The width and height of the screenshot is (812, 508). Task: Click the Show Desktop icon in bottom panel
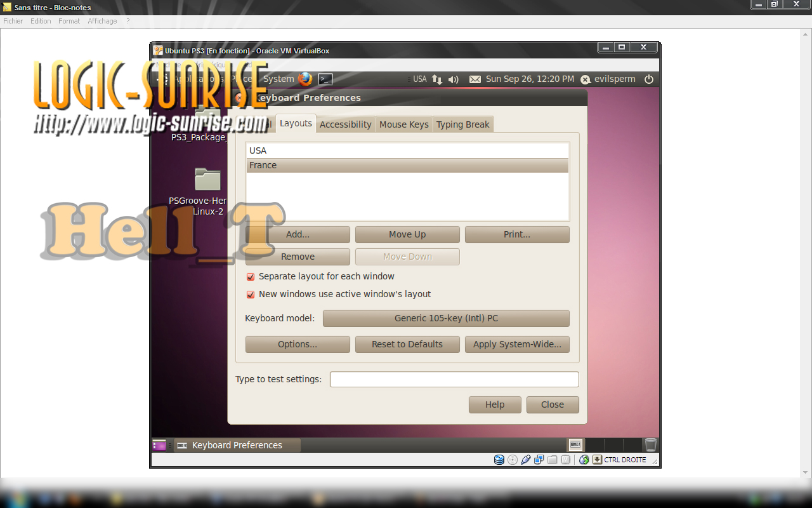click(159, 445)
